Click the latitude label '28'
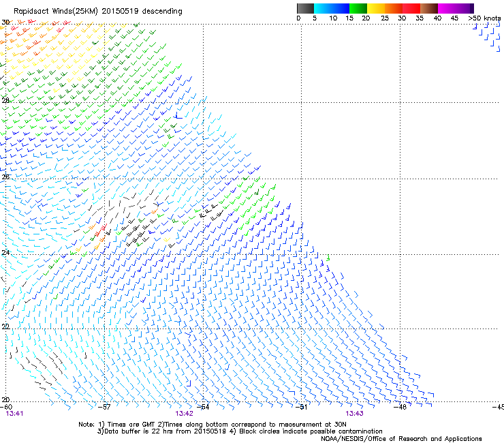 click(x=5, y=100)
